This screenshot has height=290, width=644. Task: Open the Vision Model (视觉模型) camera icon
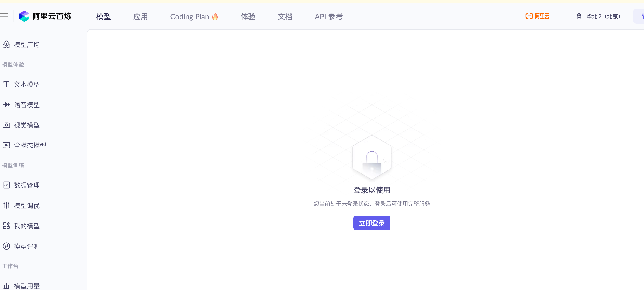coord(6,125)
